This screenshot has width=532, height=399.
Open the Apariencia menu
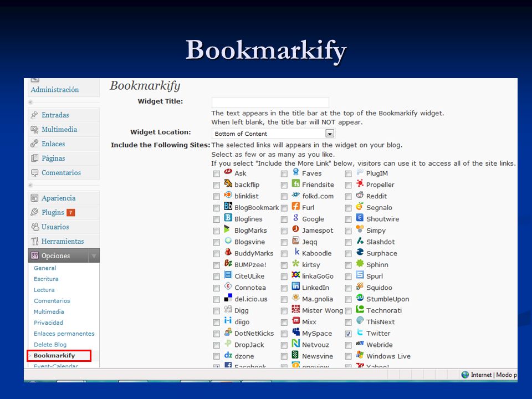click(x=58, y=198)
